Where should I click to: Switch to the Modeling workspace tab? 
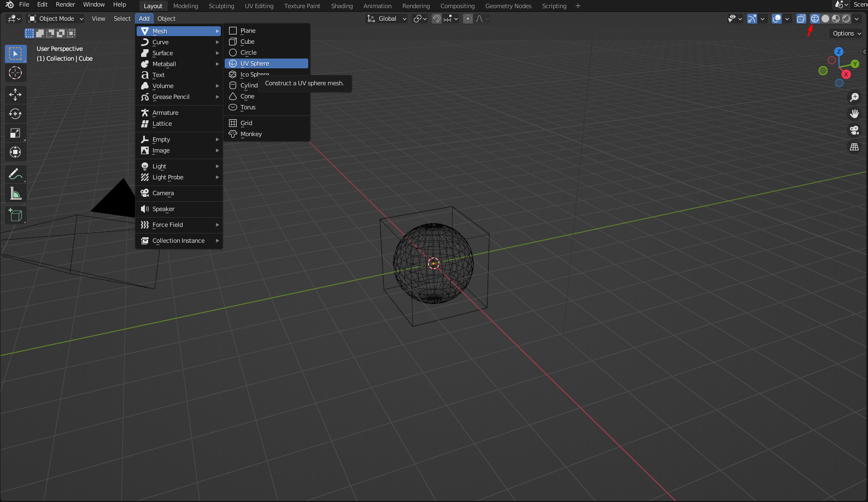point(185,6)
